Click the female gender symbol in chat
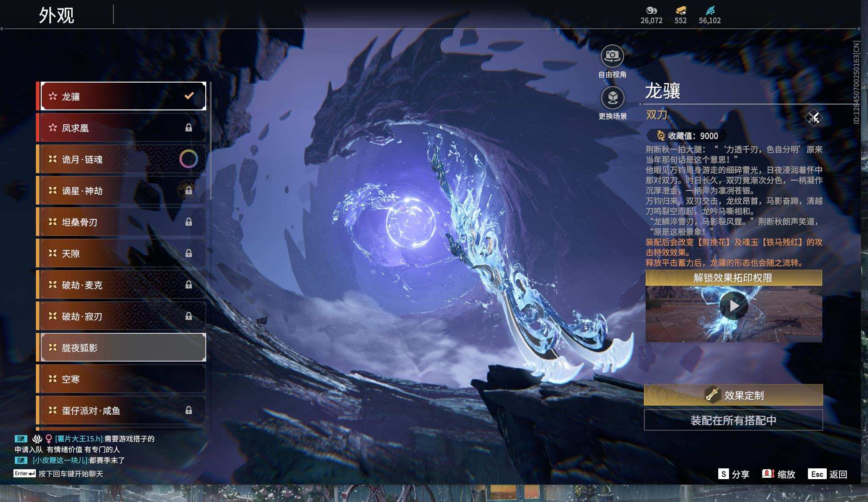This screenshot has height=502, width=868. click(48, 439)
